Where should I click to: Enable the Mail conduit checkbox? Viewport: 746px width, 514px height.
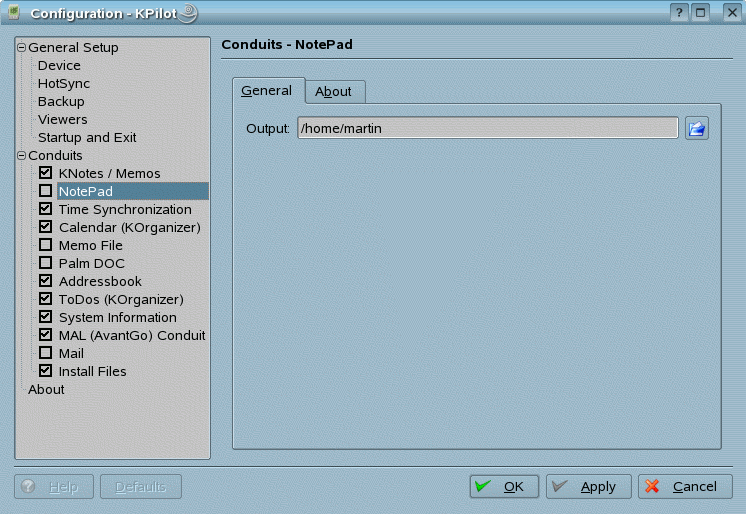(46, 353)
